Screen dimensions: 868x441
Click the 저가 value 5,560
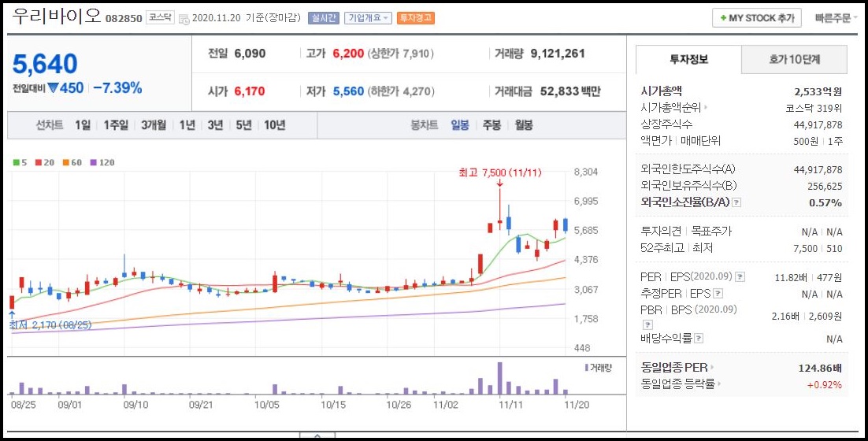349,91
